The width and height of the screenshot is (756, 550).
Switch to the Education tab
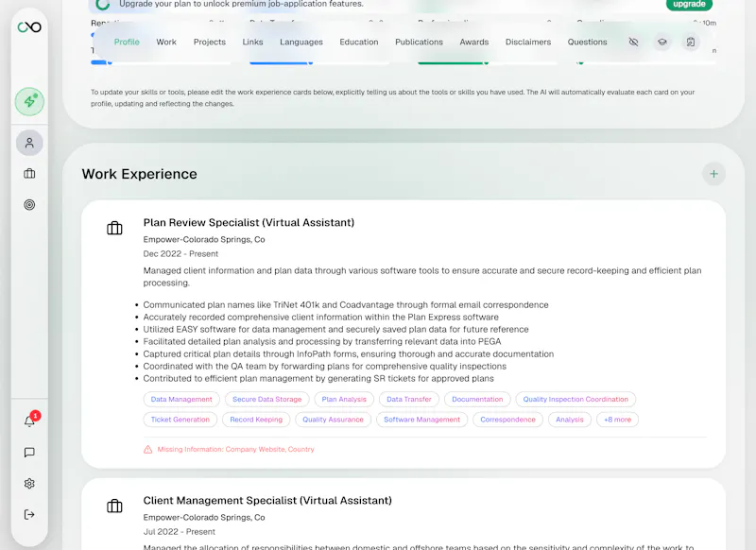pos(359,42)
